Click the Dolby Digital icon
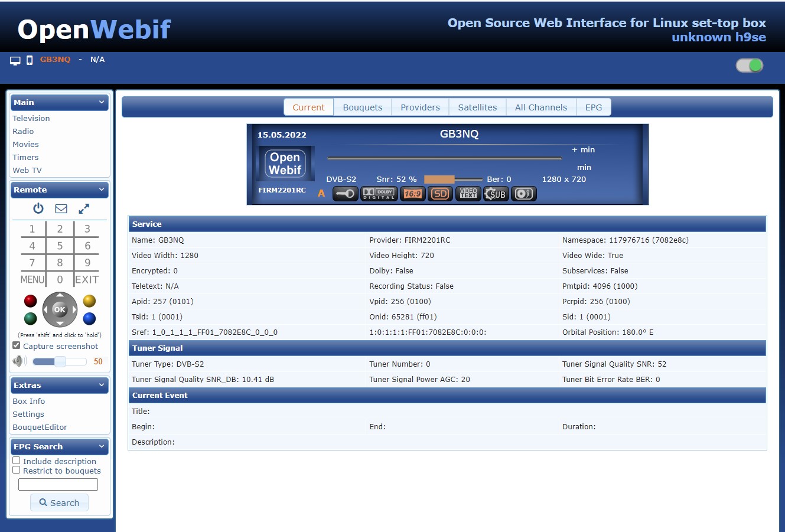785x532 pixels. (x=379, y=194)
